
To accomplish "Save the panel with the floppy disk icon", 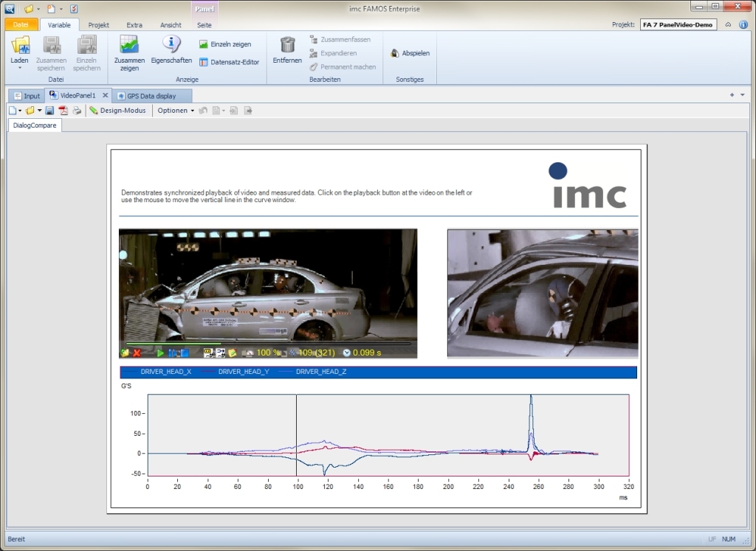I will point(49,111).
